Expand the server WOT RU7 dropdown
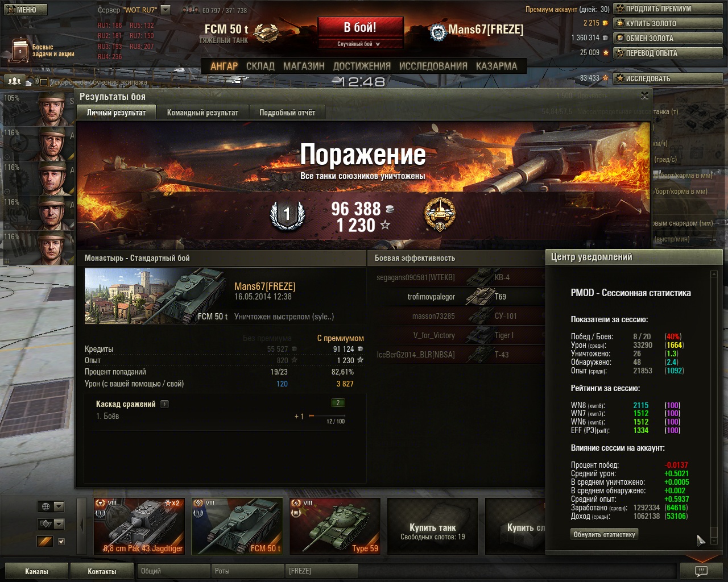The width and height of the screenshot is (728, 582). tap(166, 10)
